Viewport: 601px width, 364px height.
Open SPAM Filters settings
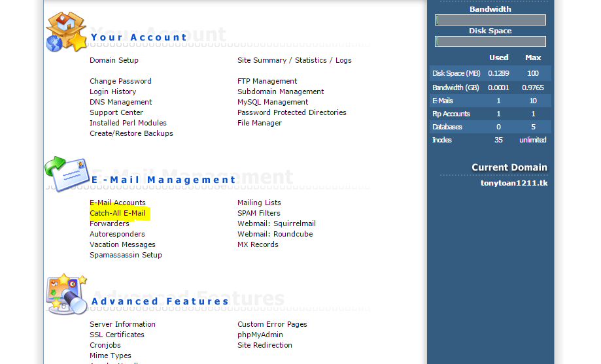coord(258,213)
